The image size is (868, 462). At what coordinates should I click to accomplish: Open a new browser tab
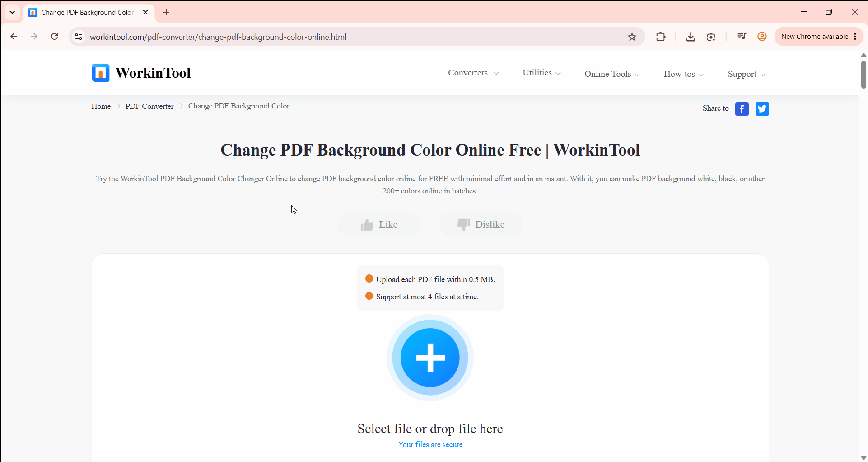point(166,12)
